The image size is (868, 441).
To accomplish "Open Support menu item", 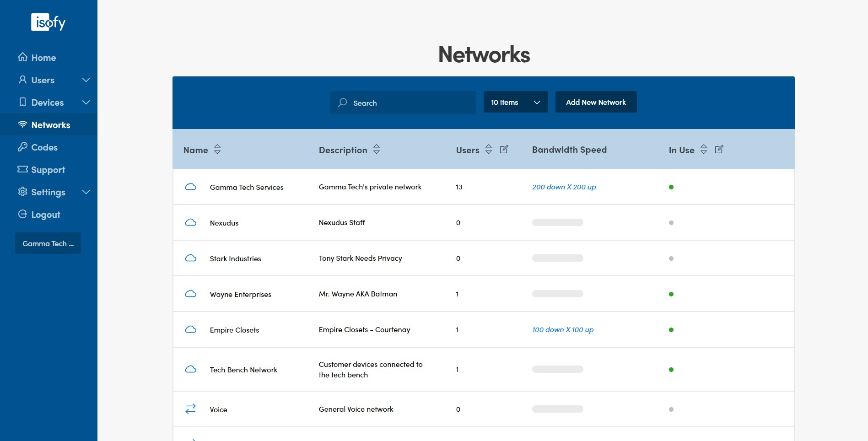I will tap(48, 170).
